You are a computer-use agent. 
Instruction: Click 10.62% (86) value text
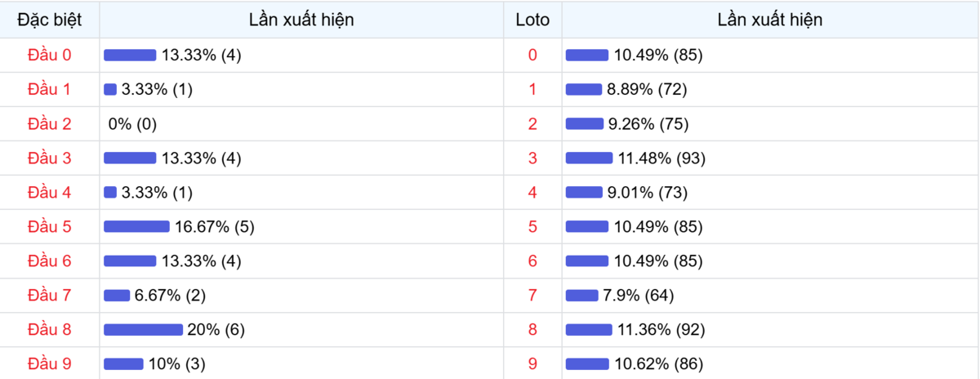coord(658,364)
